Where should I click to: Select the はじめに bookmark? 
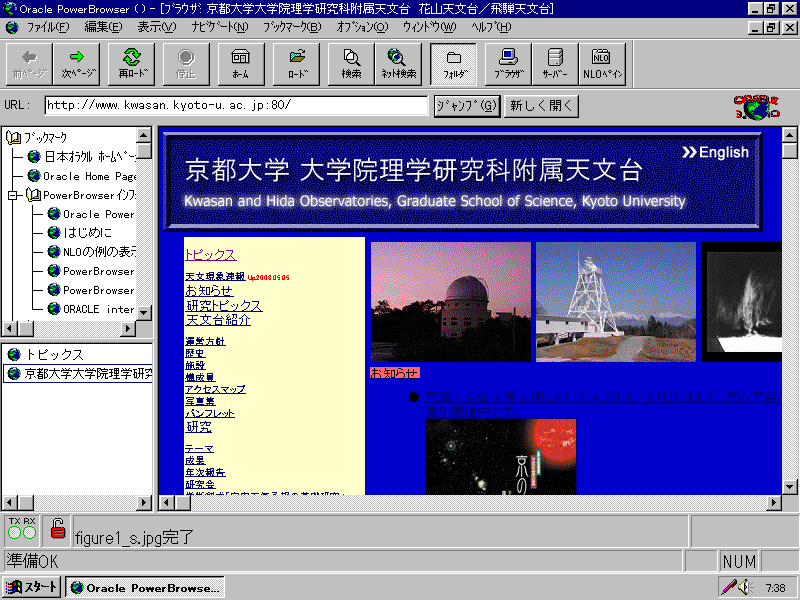point(80,233)
